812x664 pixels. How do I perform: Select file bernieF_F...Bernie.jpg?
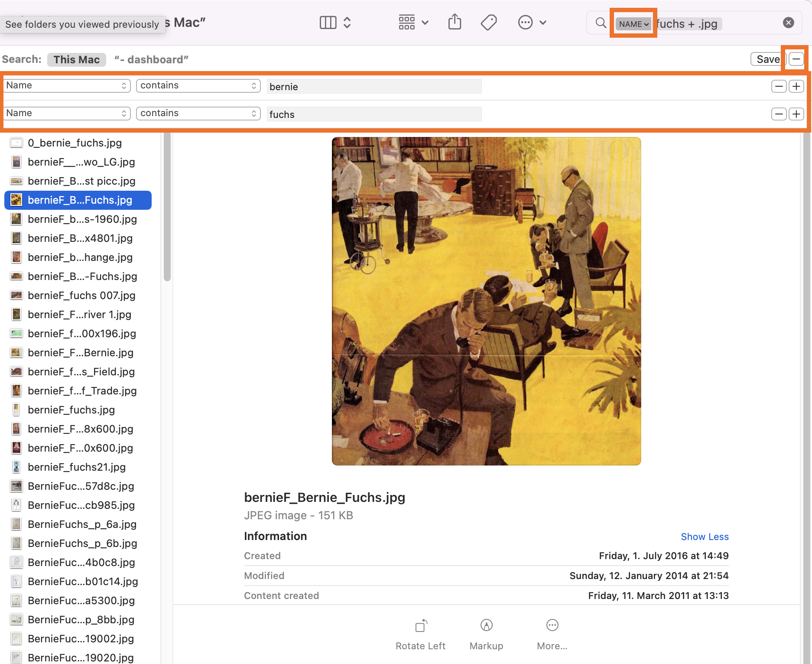click(x=78, y=353)
